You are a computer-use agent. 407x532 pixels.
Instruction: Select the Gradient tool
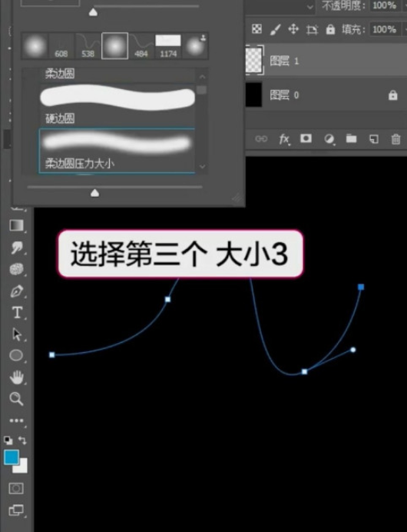point(17,225)
